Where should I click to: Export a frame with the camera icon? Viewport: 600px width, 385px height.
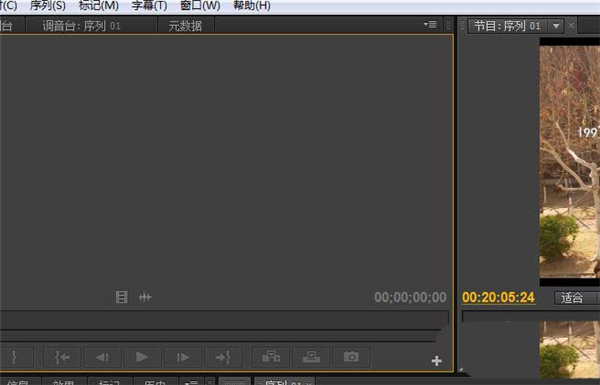(351, 357)
